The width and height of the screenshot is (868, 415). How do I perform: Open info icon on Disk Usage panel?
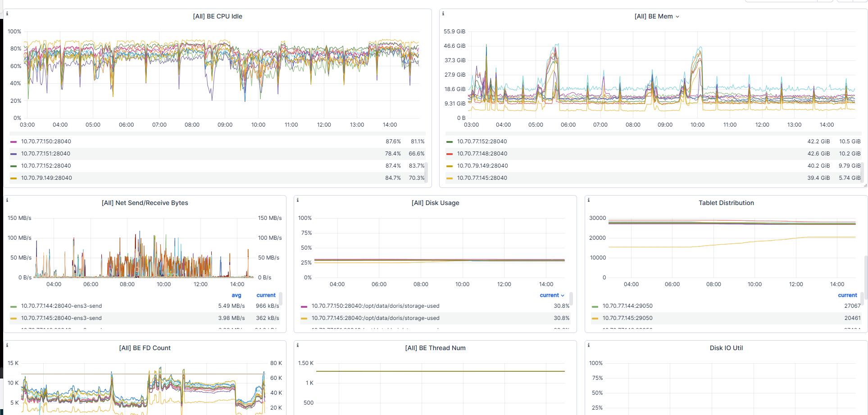[x=298, y=200]
